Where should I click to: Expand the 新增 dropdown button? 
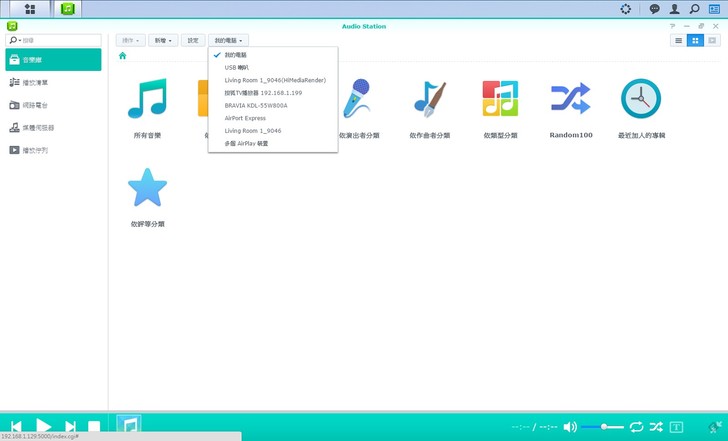tap(163, 40)
